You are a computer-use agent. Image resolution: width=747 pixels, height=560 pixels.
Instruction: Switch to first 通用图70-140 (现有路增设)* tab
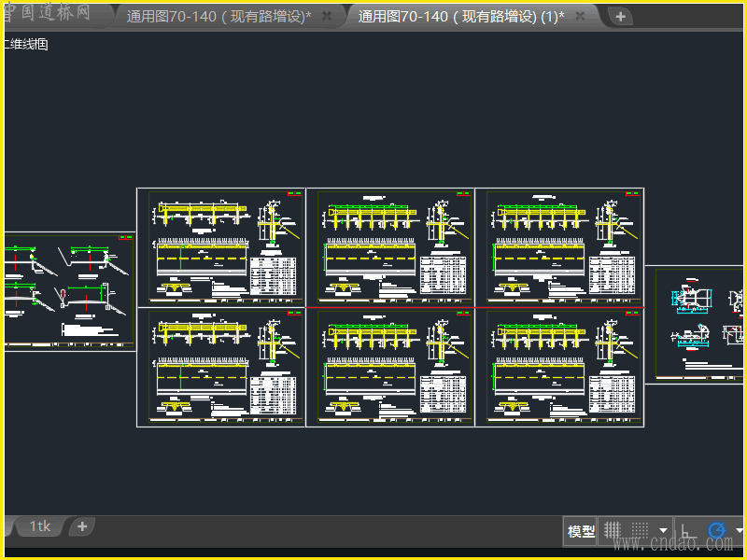point(218,17)
